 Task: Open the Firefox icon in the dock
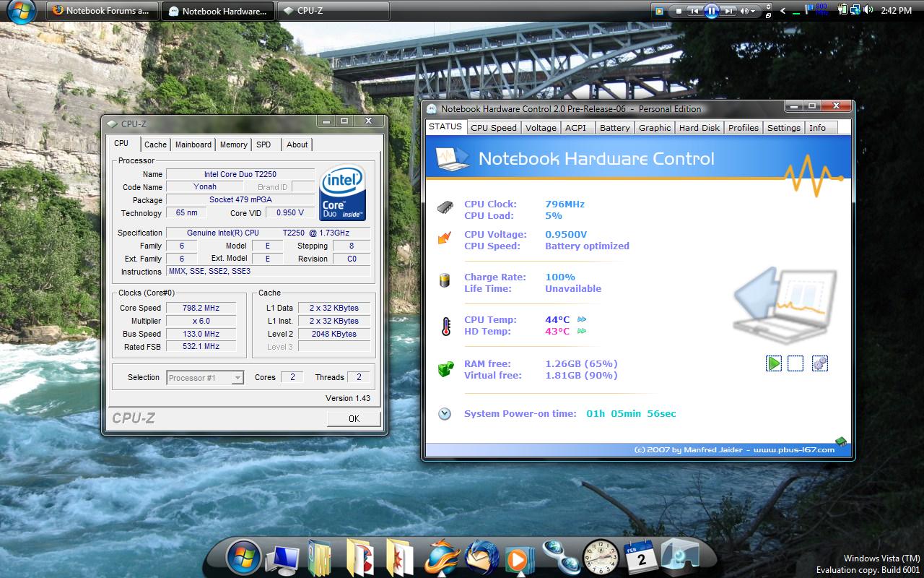[441, 558]
